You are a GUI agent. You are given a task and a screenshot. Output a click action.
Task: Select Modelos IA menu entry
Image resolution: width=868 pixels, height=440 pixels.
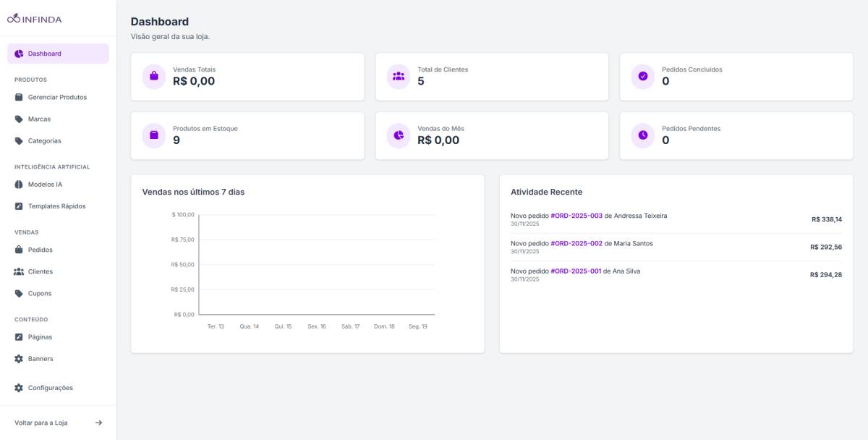click(58, 185)
